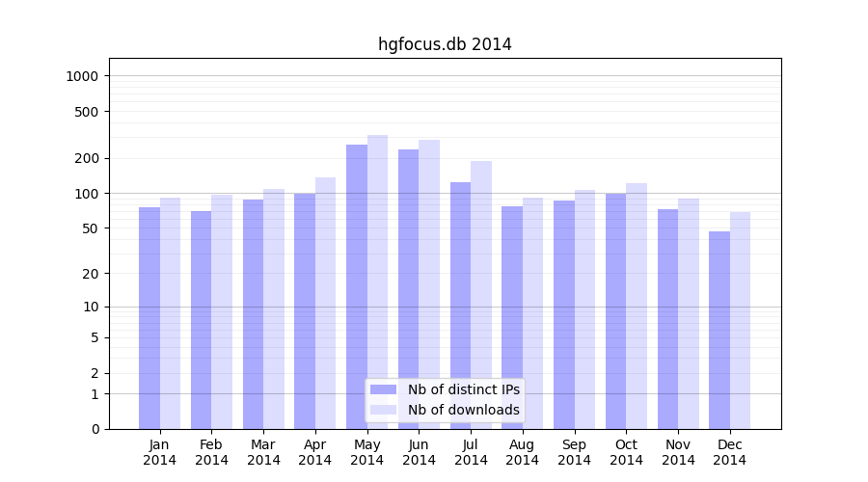The height and width of the screenshot is (482, 868).
Task: Pick the Jul 2014 downloads bar
Action: pos(481,295)
